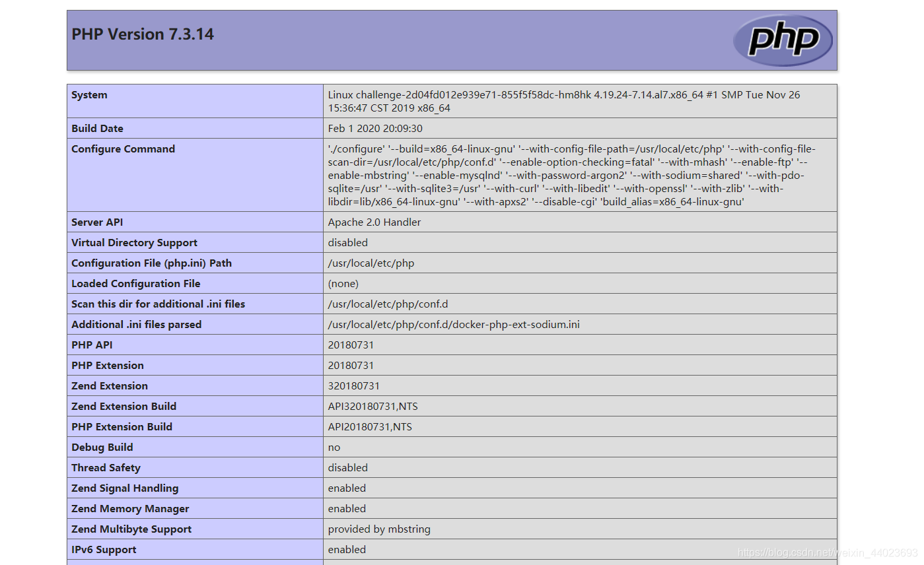This screenshot has height=565, width=924.
Task: Select the Thread Safety disabled value
Action: click(348, 468)
